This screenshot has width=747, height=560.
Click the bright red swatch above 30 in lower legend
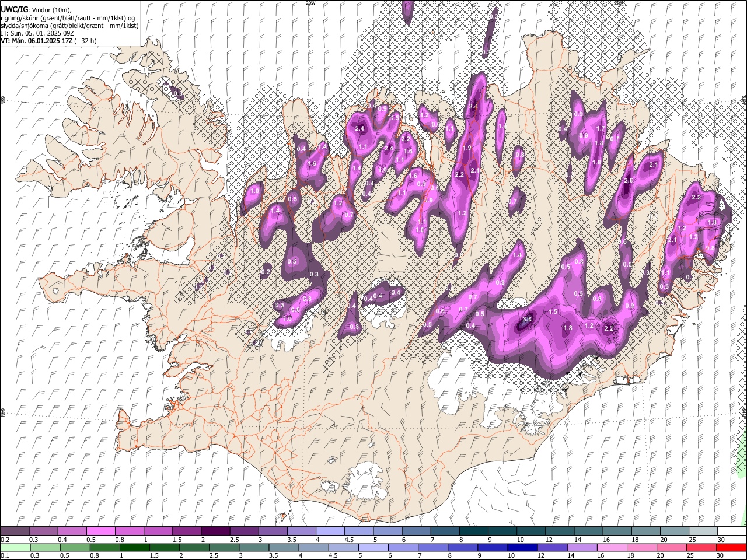coord(731,548)
